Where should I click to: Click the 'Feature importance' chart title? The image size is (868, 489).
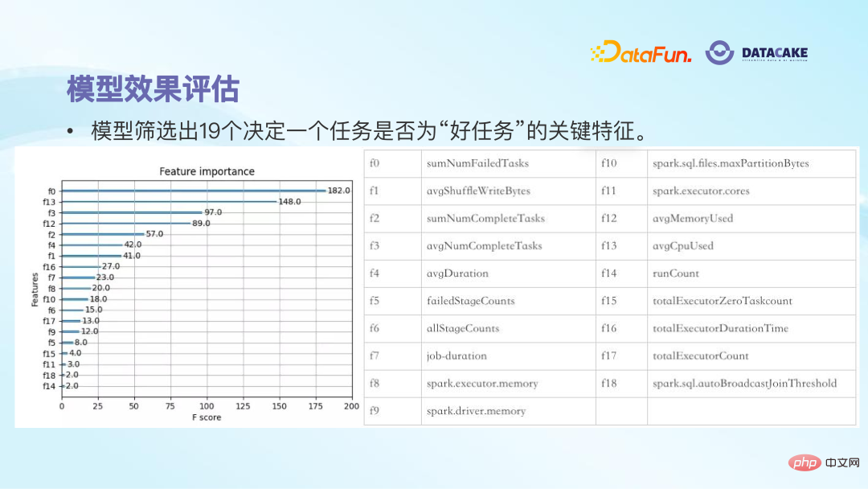[x=207, y=171]
